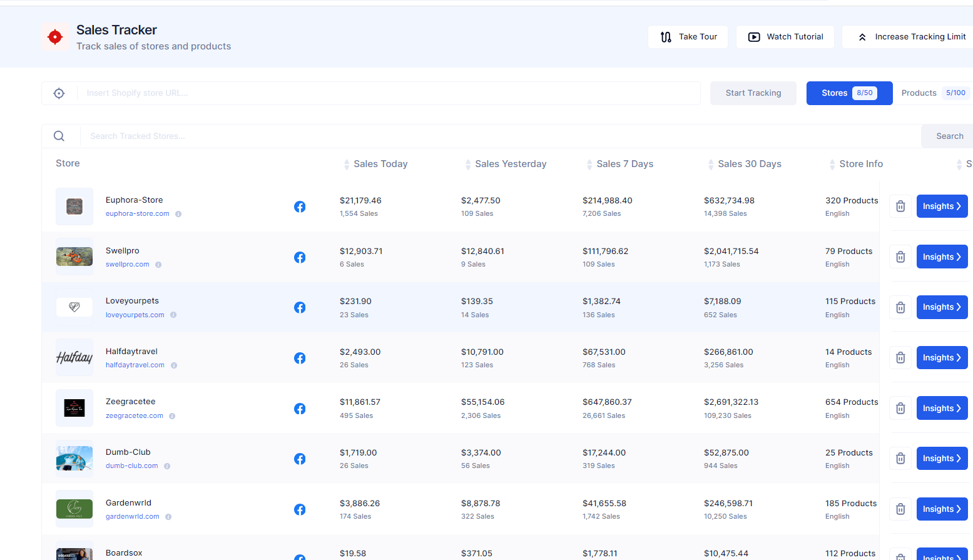Click the Start Tracking button

(753, 93)
